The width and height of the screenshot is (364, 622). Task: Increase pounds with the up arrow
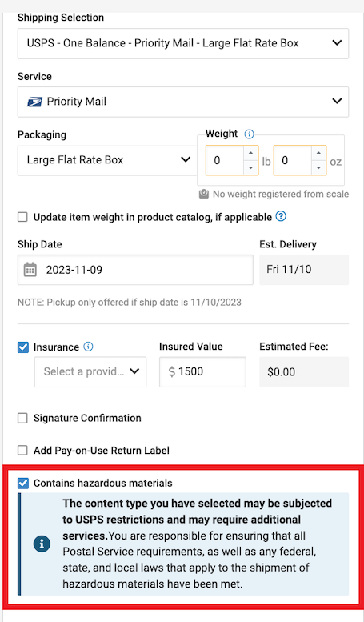(250, 153)
